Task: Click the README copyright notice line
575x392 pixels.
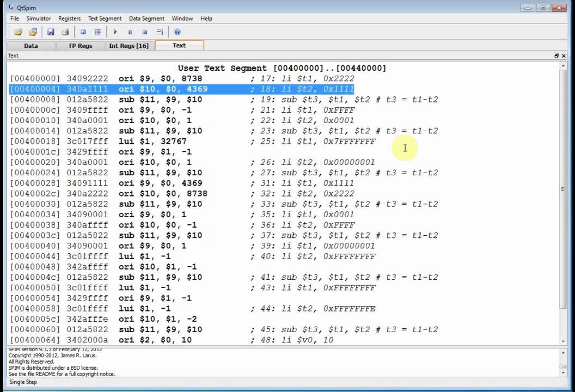Action: pos(62,374)
